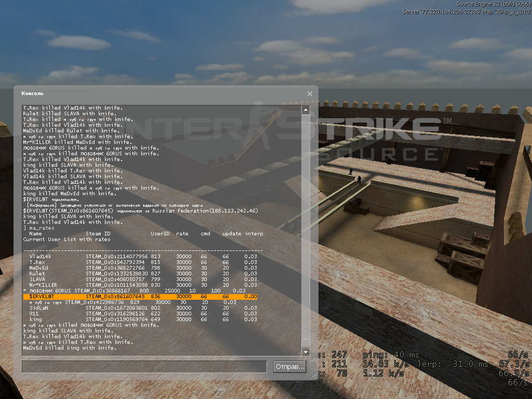Click 'Mr*KILLER killed MeDvEd with knife.' line

78,142
